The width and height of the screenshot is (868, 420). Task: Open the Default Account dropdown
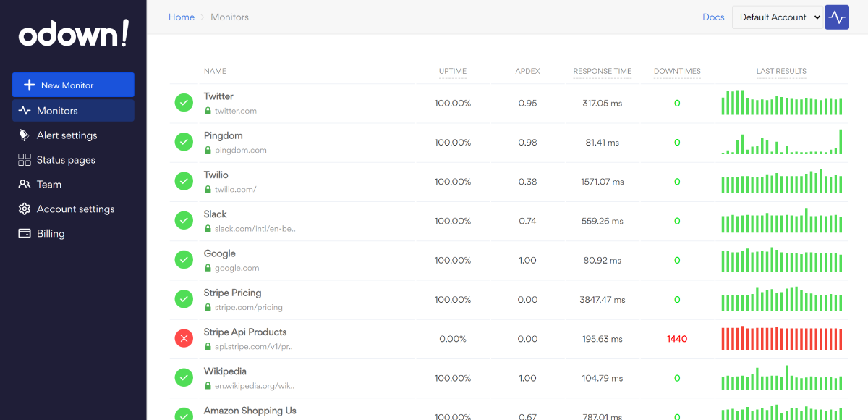[x=778, y=17]
